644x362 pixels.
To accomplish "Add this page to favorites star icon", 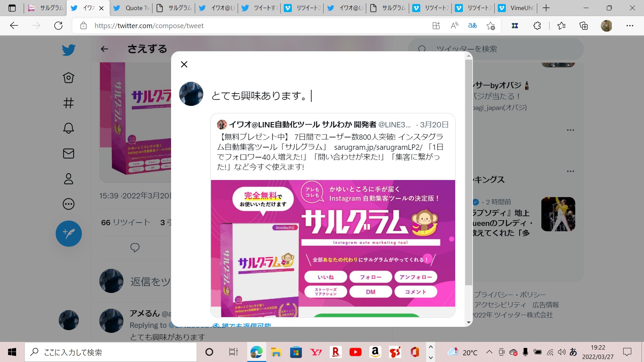I will pyautogui.click(x=491, y=26).
